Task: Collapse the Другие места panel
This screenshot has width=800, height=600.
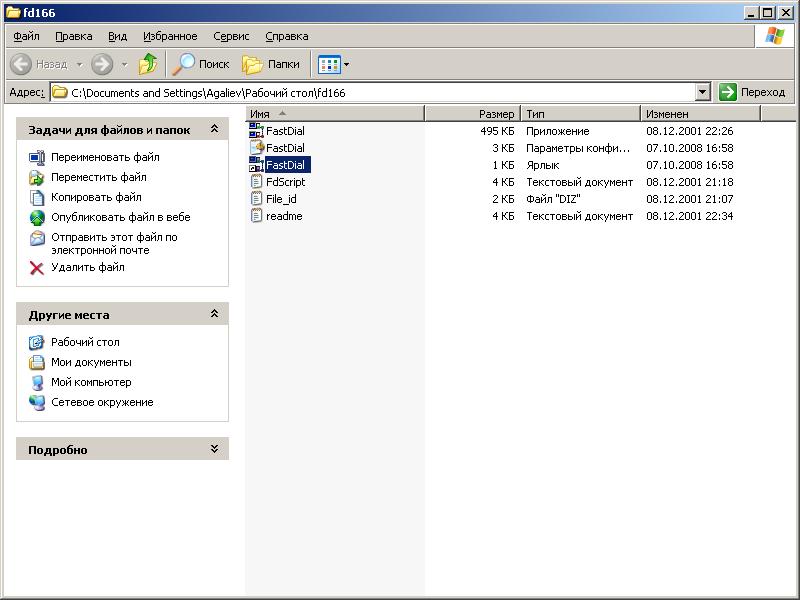Action: coord(214,314)
